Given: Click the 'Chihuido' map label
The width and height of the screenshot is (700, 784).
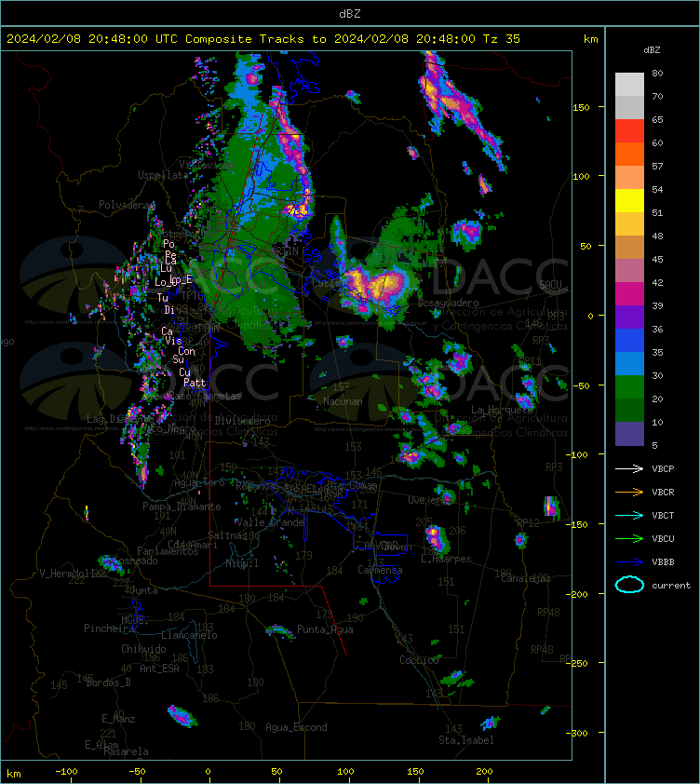Looking at the screenshot, I should coord(143,648).
